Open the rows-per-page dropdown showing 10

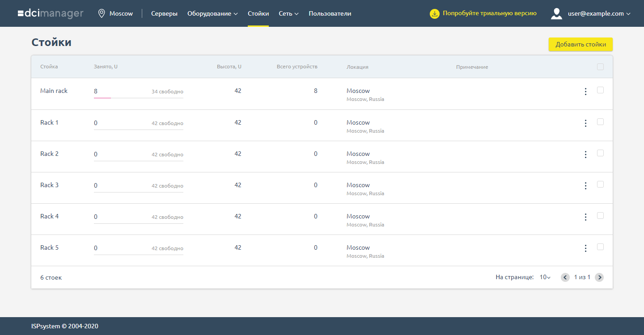pos(545,277)
